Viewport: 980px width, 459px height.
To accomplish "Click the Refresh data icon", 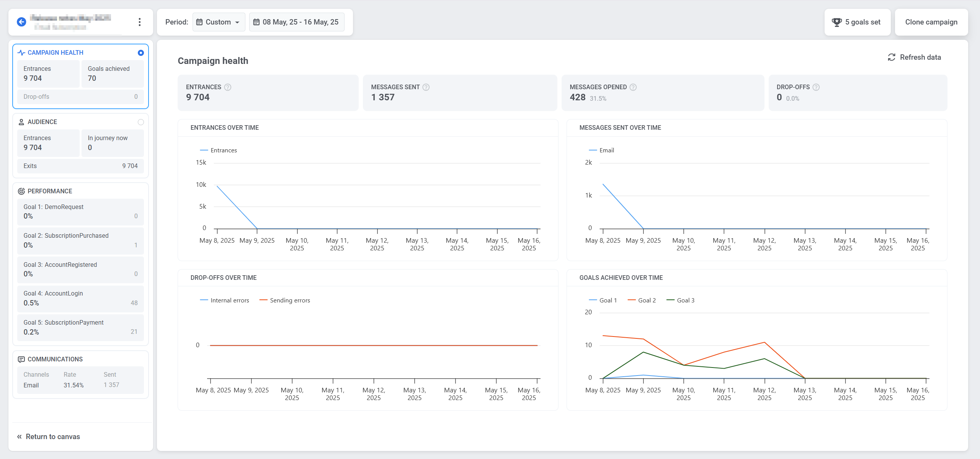I will coord(892,57).
